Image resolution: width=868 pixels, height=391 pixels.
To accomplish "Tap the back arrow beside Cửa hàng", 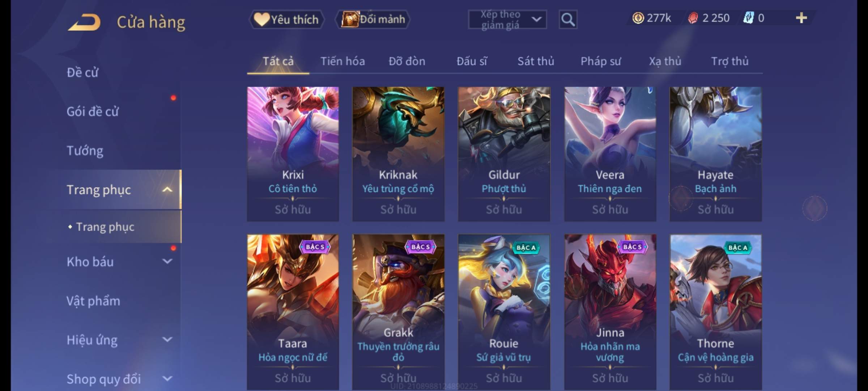I will coord(84,22).
